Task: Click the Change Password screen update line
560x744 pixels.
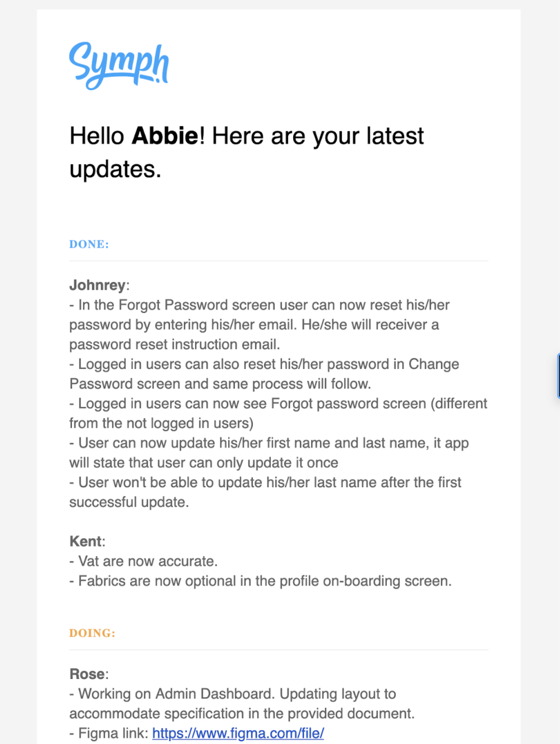Action: click(264, 364)
